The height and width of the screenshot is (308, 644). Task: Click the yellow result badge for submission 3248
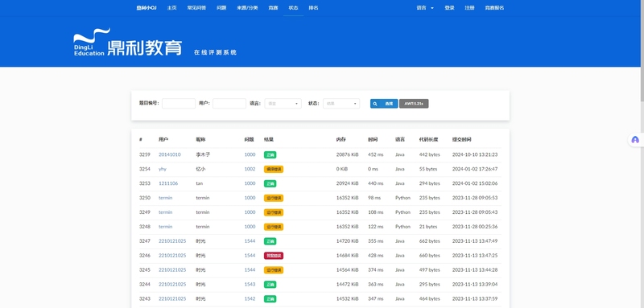click(274, 227)
